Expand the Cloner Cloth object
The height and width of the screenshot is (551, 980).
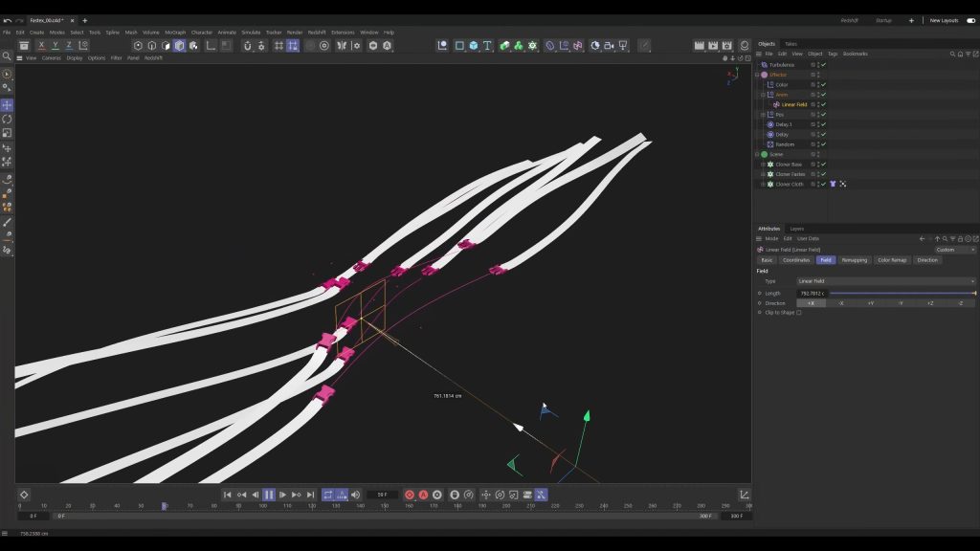click(763, 185)
